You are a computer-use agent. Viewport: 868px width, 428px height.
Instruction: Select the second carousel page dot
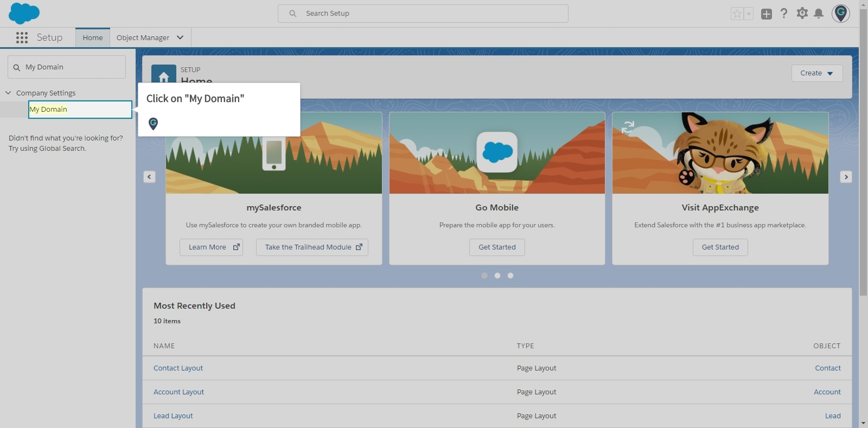(x=497, y=276)
